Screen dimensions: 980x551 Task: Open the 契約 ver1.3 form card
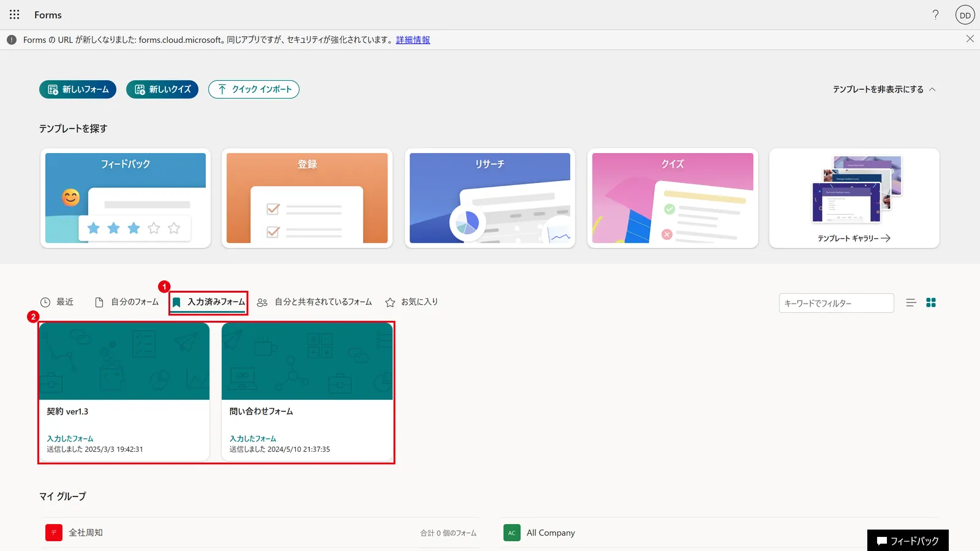click(x=124, y=392)
